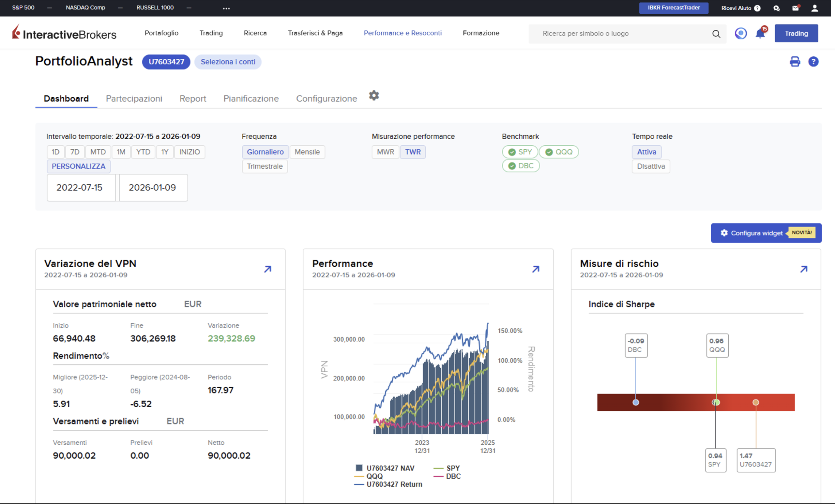Open dashboard settings gear icon
This screenshot has width=835, height=504.
pyautogui.click(x=374, y=96)
